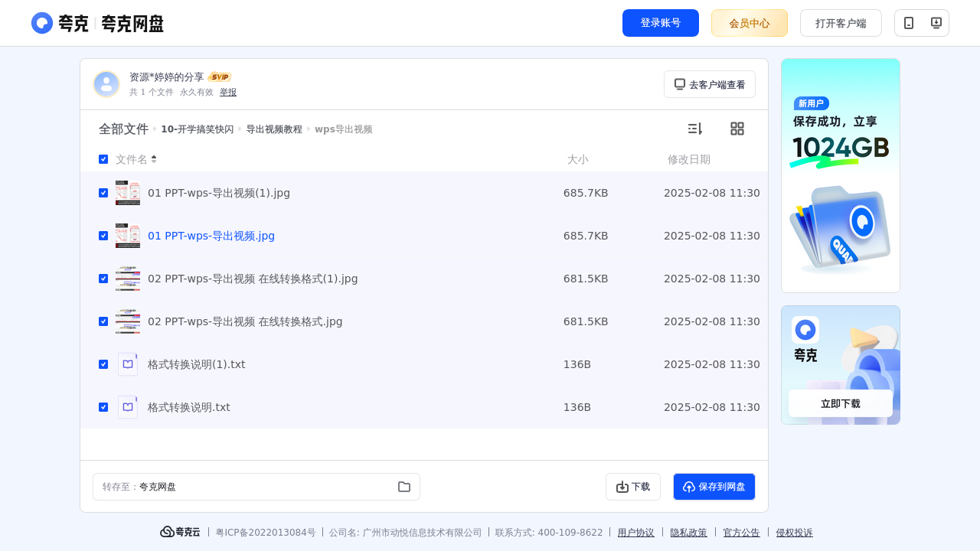Open 侵权投诉 footer link

[795, 533]
